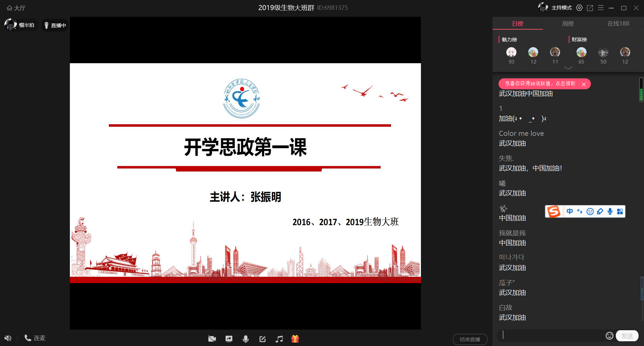Screen dimensions: 644x346
Task: Click the chat message input field
Action: pos(551,335)
